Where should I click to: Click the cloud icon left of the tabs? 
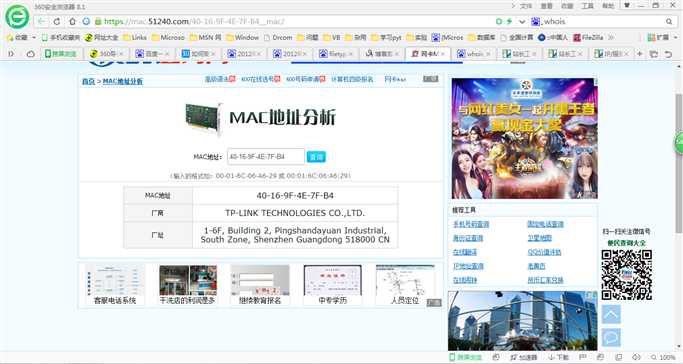[30, 54]
